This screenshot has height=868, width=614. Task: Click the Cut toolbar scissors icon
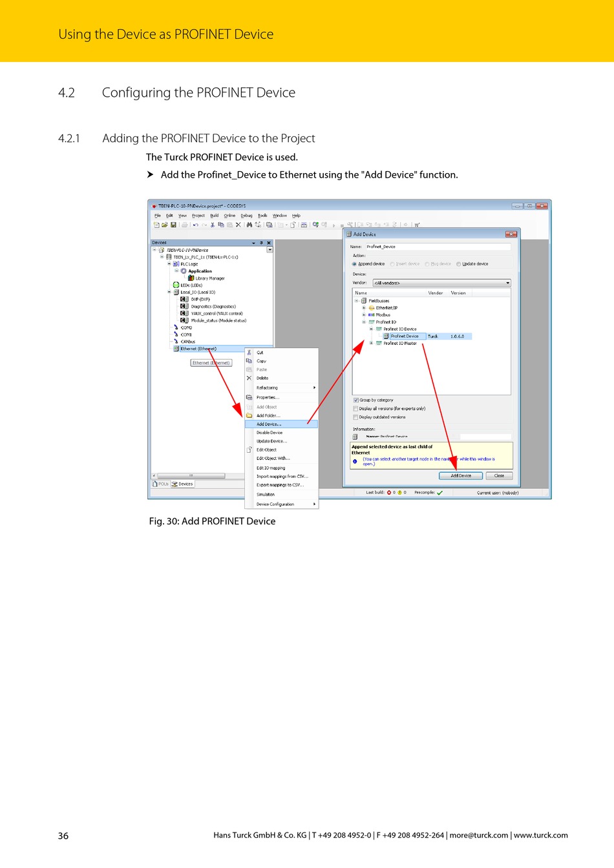[212, 225]
